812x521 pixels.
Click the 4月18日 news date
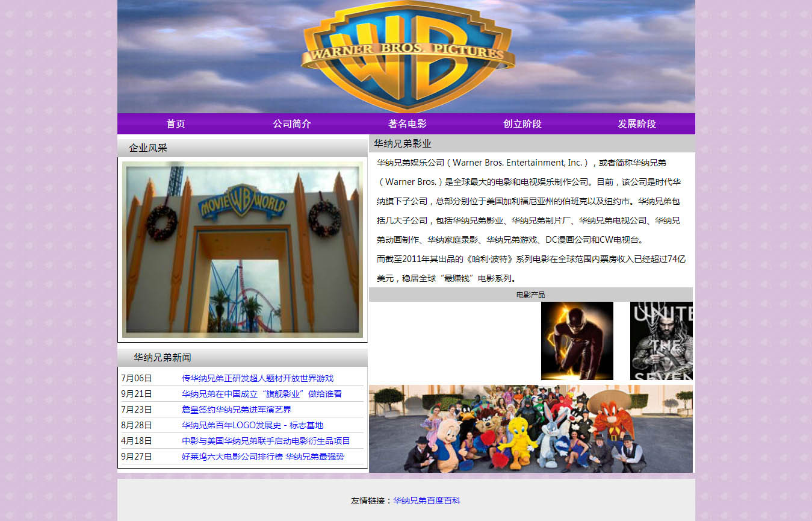pyautogui.click(x=137, y=441)
